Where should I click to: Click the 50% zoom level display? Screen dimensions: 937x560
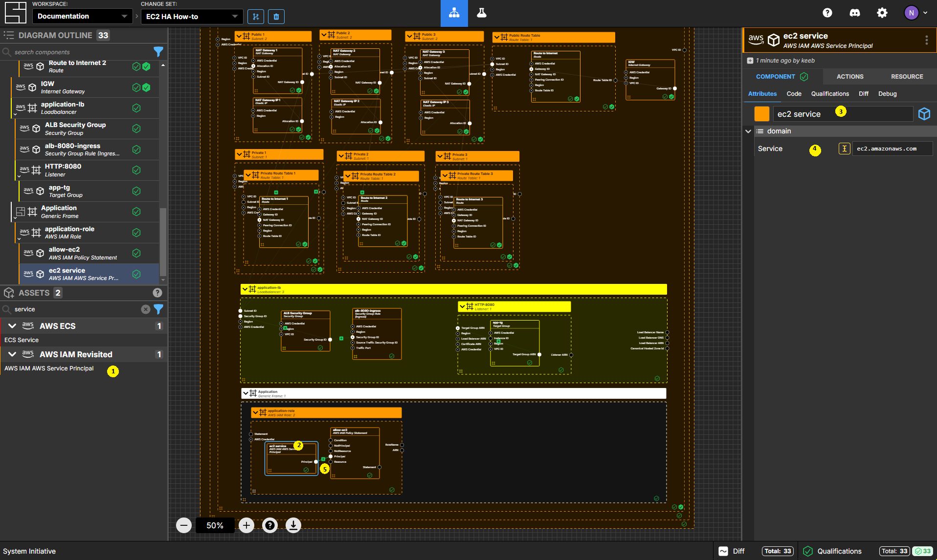[215, 525]
